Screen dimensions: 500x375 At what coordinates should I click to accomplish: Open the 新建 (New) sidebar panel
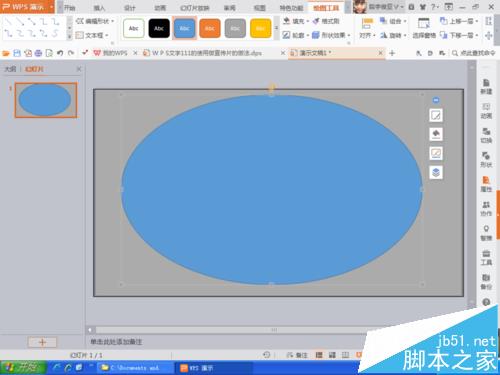[x=486, y=86]
